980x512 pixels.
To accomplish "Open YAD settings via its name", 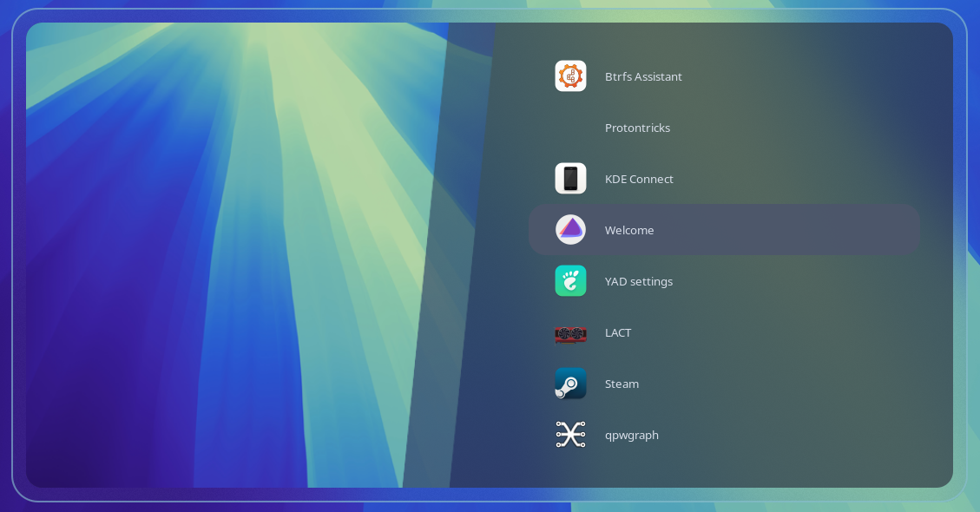I will pos(638,281).
